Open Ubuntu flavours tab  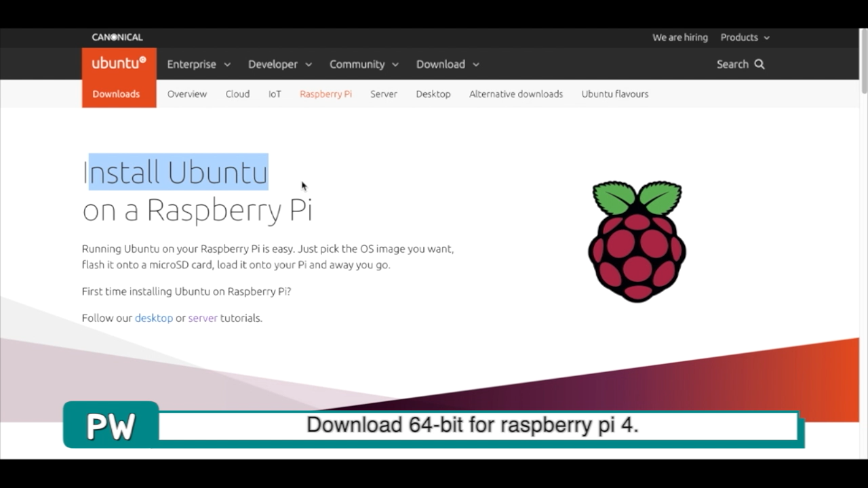click(615, 94)
